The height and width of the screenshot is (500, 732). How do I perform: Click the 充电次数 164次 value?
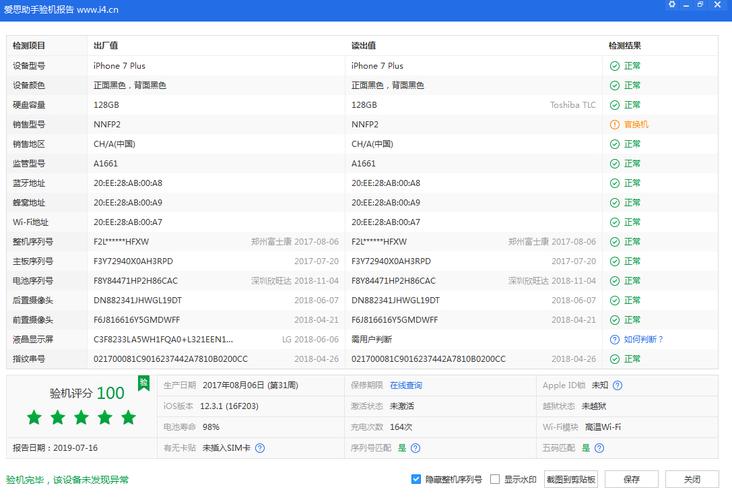[401, 427]
